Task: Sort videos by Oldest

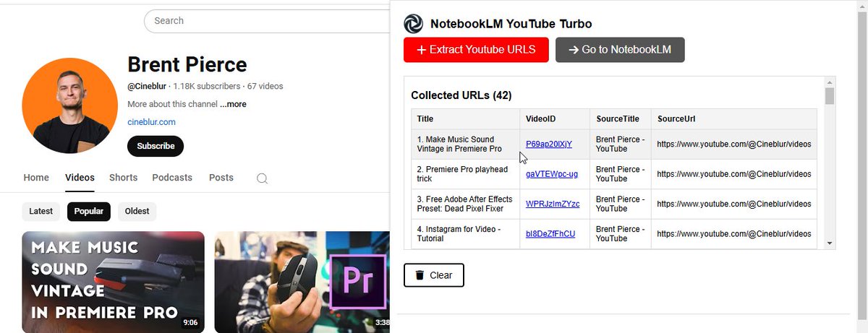Action: 137,212
